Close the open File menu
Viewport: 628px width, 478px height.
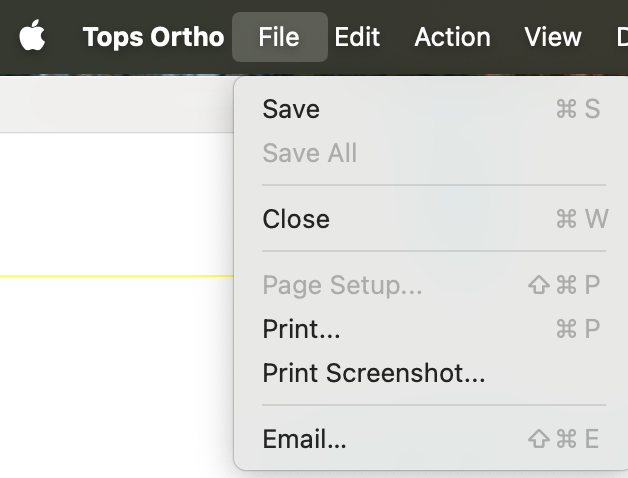[x=279, y=37]
